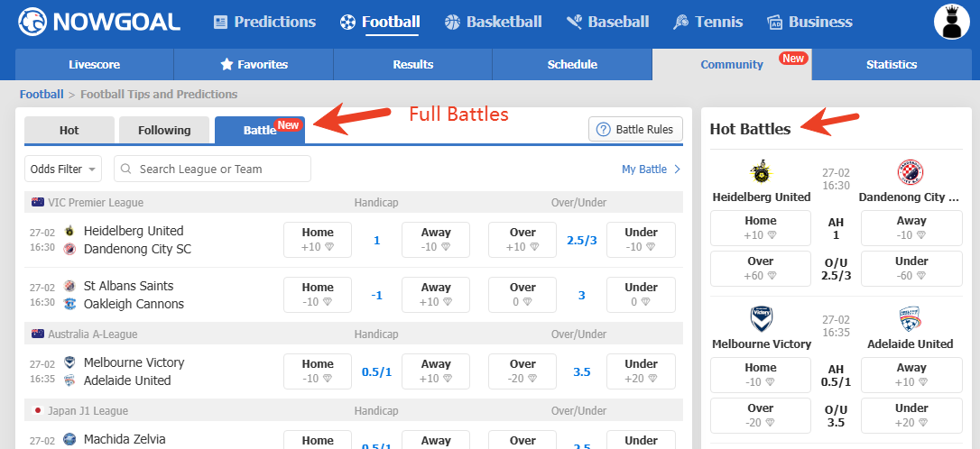Open the Basketball navigation menu
980x449 pixels.
click(x=493, y=22)
